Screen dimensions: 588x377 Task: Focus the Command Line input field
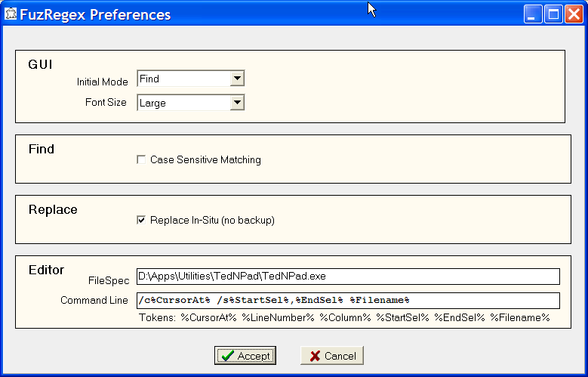coord(347,300)
